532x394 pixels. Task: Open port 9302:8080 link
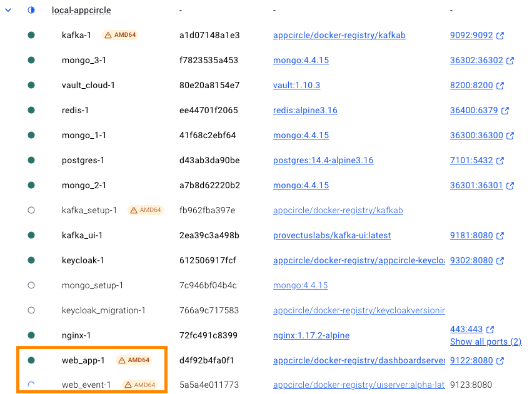click(471, 260)
